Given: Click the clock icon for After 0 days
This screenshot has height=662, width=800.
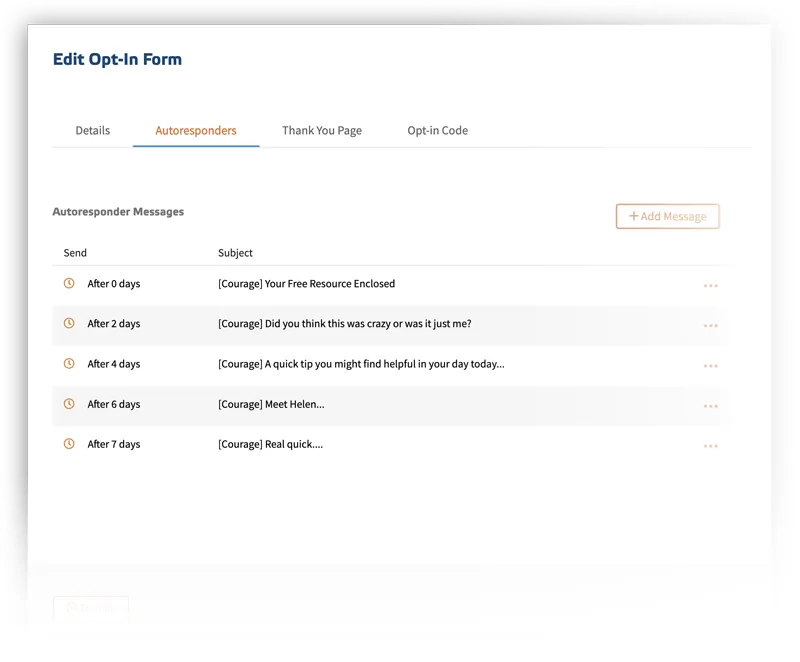Looking at the screenshot, I should 69,283.
